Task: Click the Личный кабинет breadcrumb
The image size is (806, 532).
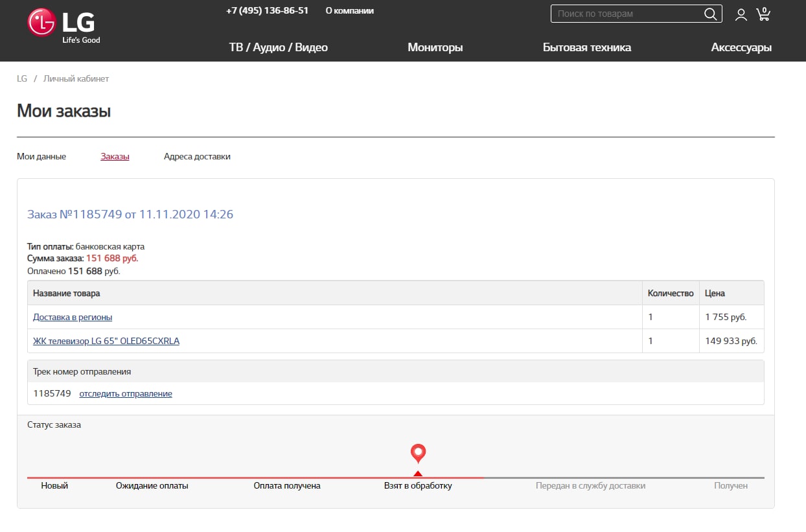Action: (76, 78)
